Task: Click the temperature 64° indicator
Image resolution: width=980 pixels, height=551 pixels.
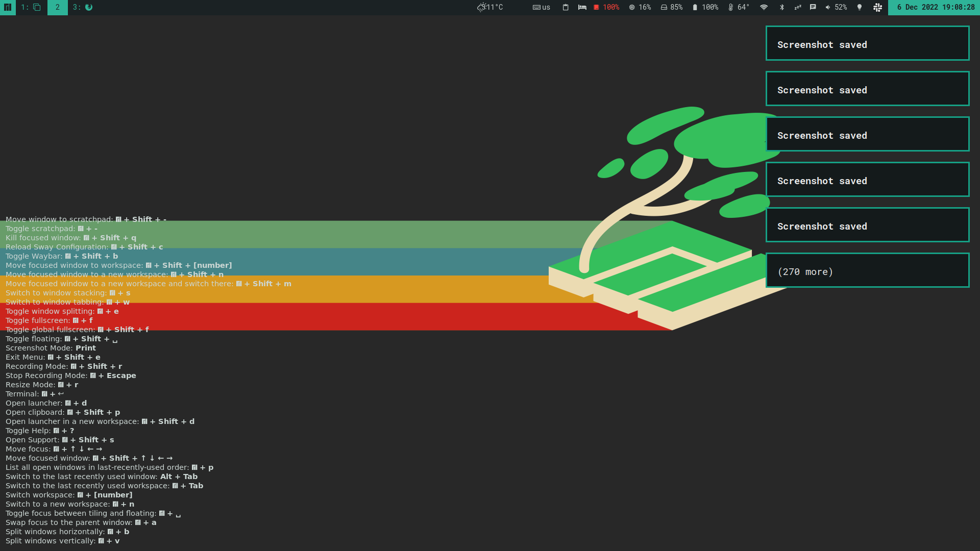Action: pyautogui.click(x=739, y=7)
